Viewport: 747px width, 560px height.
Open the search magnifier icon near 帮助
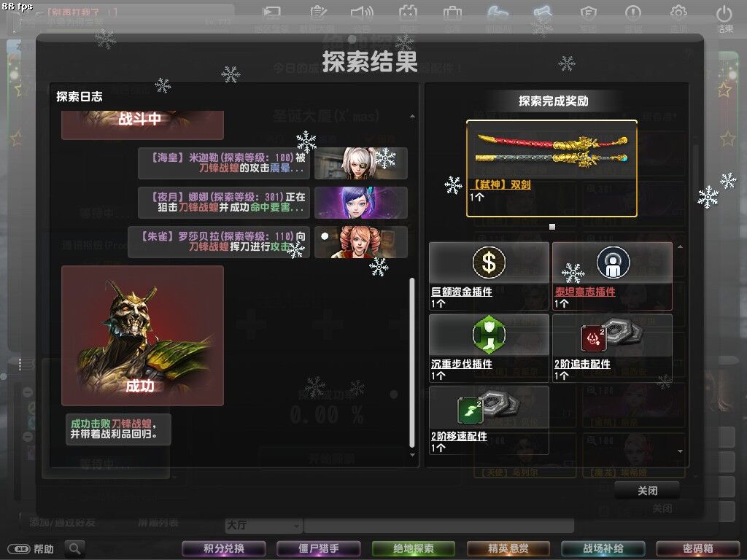coord(75,548)
